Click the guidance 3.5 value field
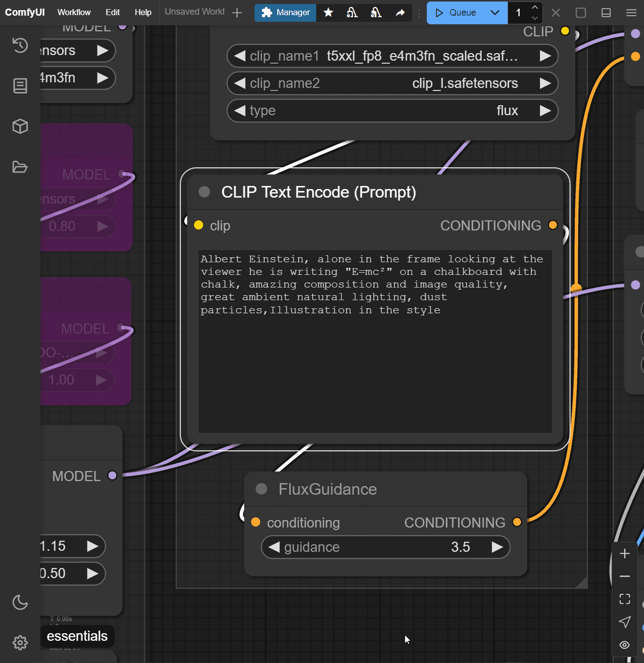 coord(385,547)
